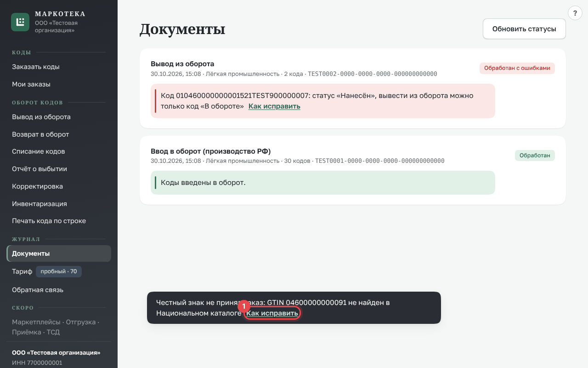Screen dimensions: 588x368
Task: Select Возврат в оборот in sidebar
Action: (59, 134)
